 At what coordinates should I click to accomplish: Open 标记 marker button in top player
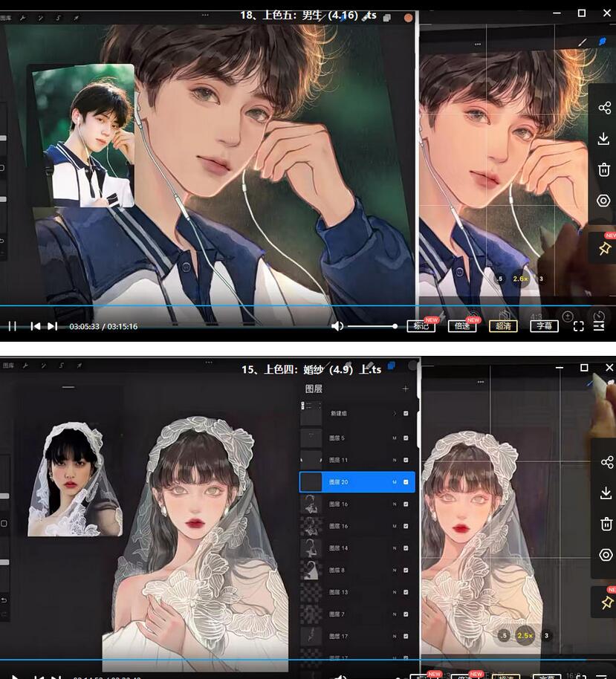[x=421, y=326]
